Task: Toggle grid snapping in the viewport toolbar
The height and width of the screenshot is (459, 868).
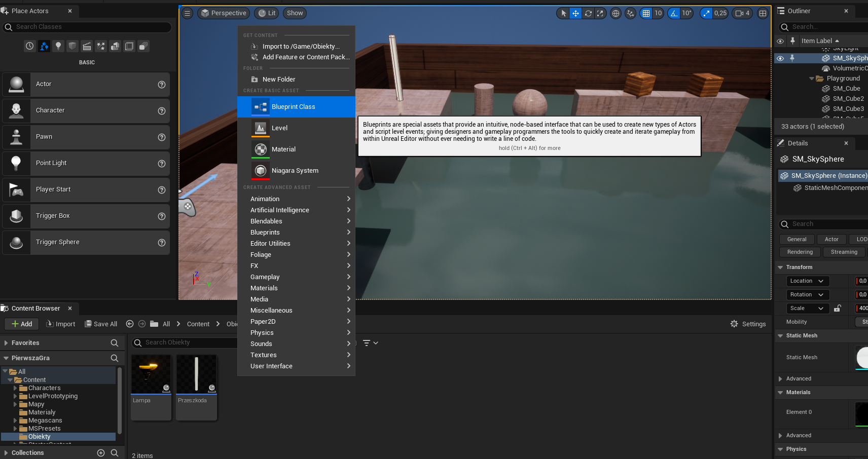Action: pos(646,14)
